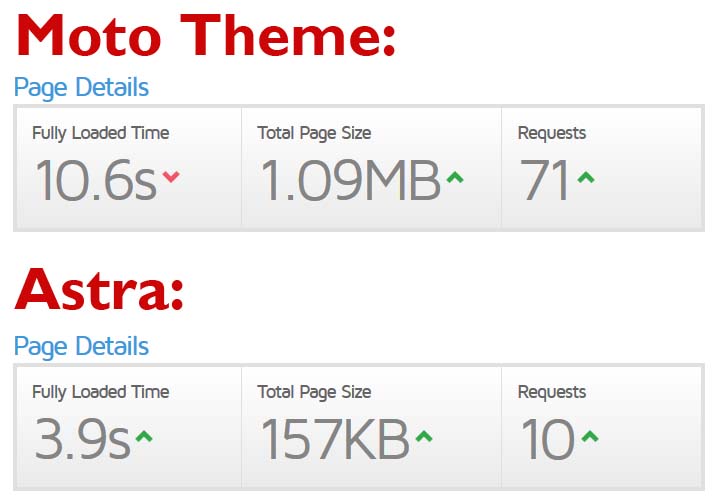The width and height of the screenshot is (714, 500).
Task: Click the green up arrow beside 71 requests
Action: pyautogui.click(x=586, y=177)
